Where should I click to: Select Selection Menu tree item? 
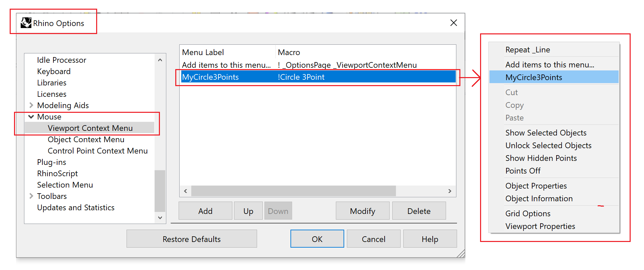pyautogui.click(x=65, y=185)
